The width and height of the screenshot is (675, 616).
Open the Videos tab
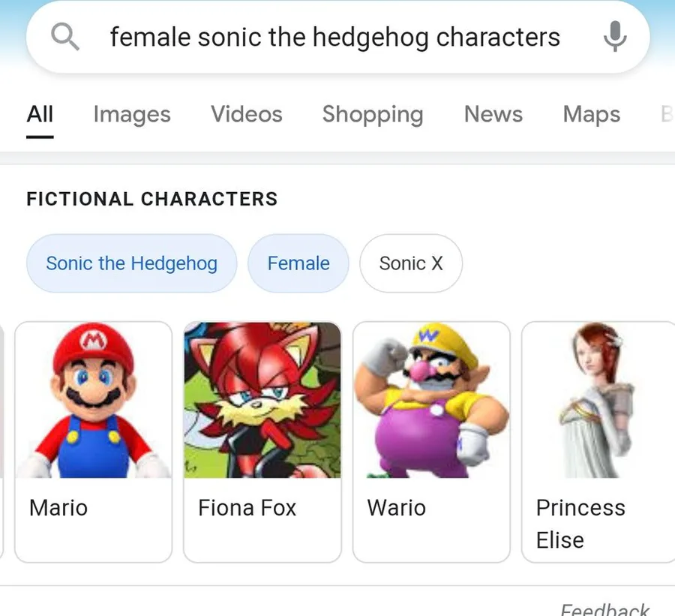[x=246, y=114]
